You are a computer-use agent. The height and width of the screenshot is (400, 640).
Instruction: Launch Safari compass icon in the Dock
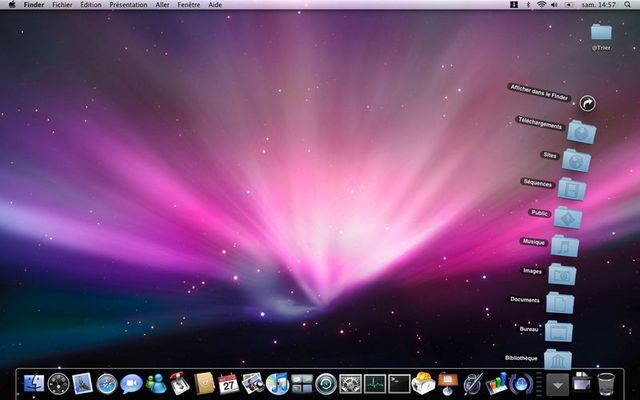(x=107, y=384)
